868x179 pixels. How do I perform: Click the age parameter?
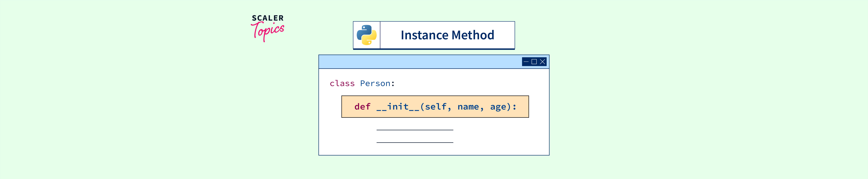pos(498,107)
